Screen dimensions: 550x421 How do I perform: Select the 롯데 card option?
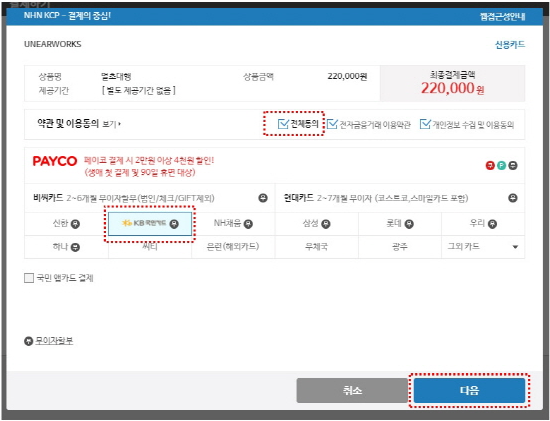pyautogui.click(x=400, y=224)
